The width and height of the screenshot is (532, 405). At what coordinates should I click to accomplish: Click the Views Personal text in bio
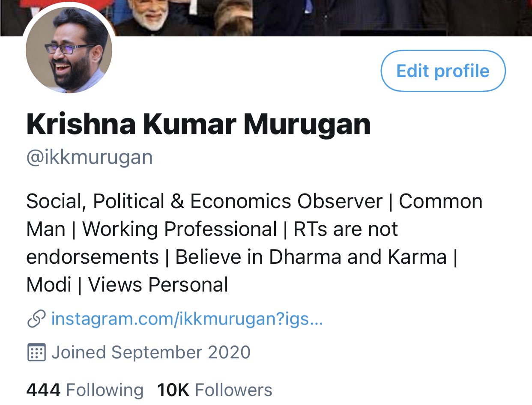pyautogui.click(x=158, y=285)
